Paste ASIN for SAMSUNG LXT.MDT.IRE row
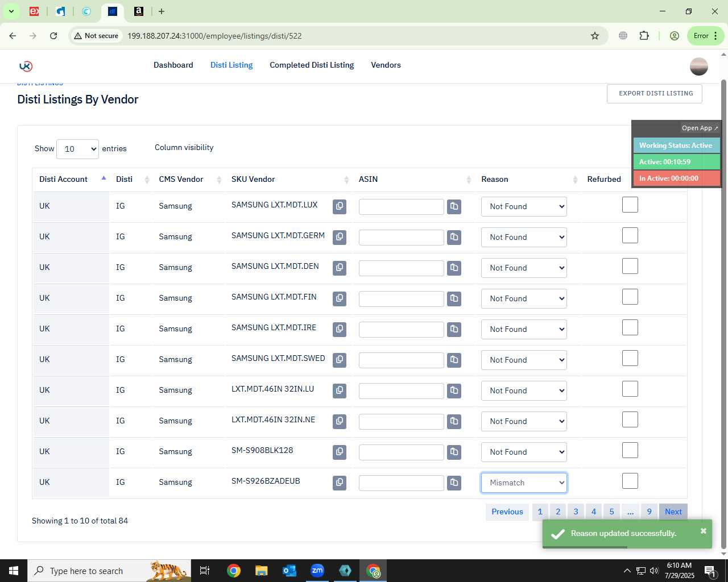This screenshot has width=728, height=582. [x=454, y=329]
